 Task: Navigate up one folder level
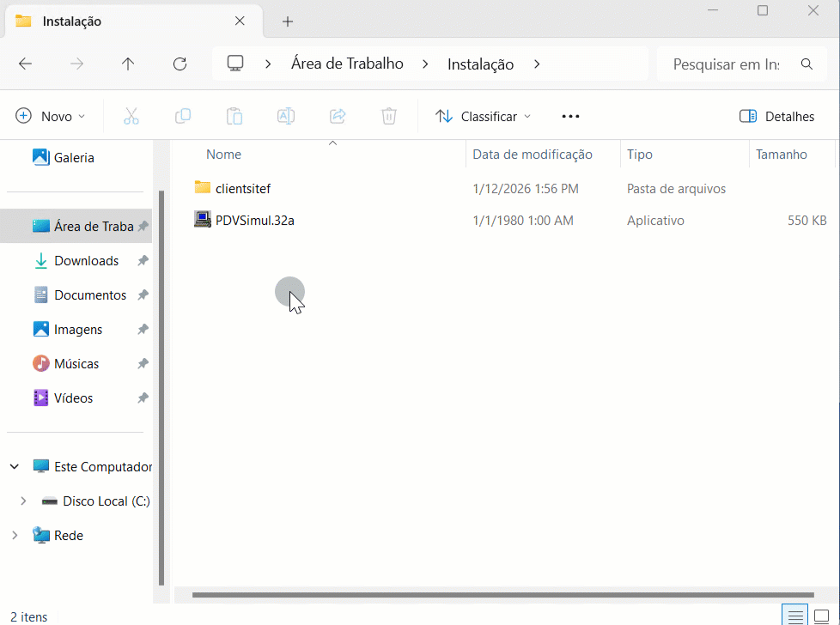[127, 64]
